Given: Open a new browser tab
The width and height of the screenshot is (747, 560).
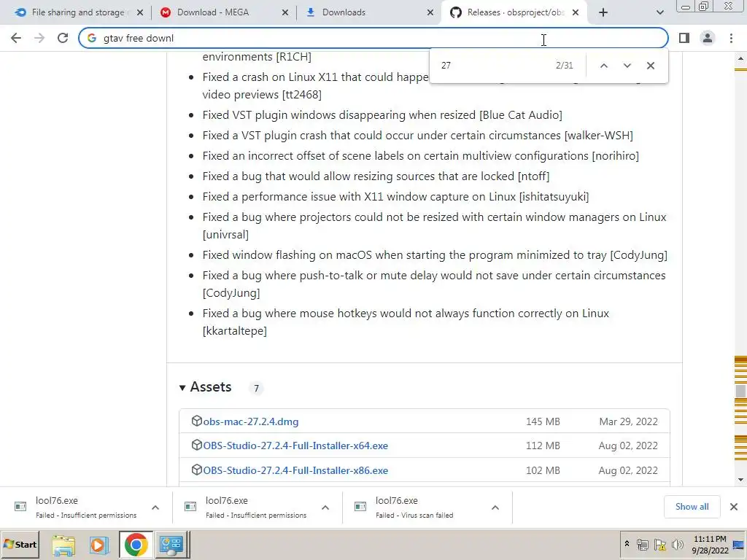Looking at the screenshot, I should point(603,13).
